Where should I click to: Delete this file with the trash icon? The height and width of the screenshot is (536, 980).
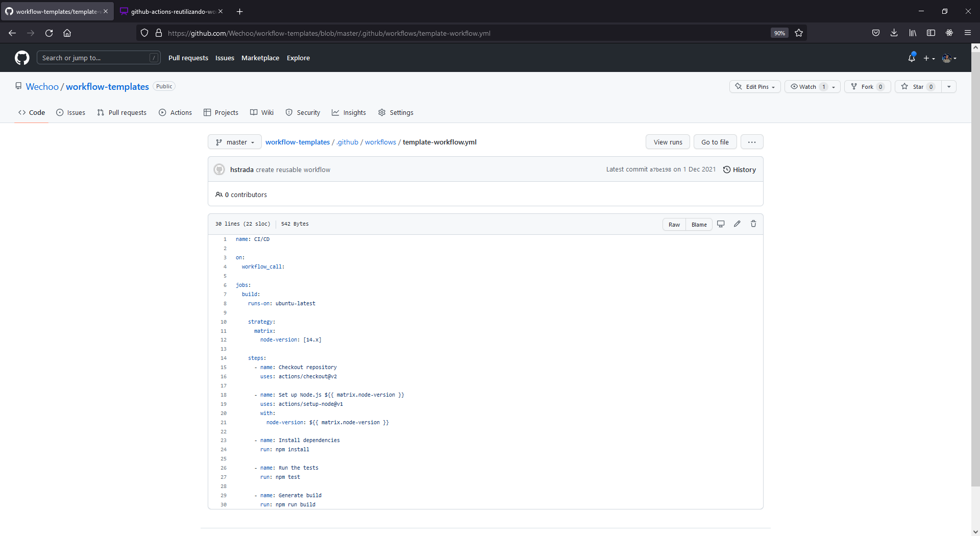(x=753, y=224)
